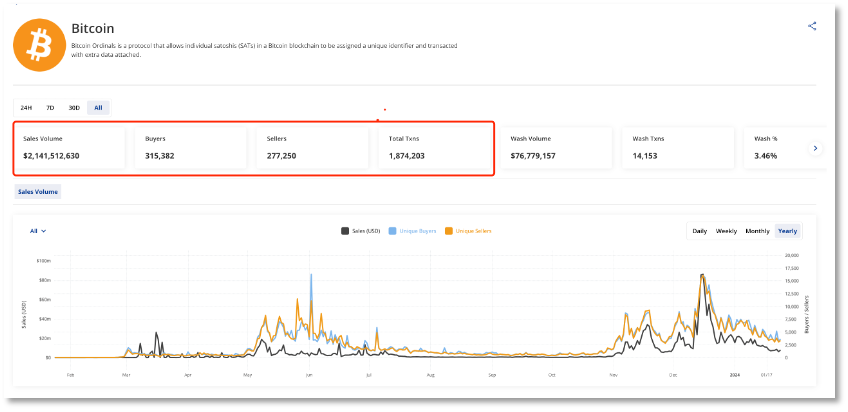Click the Total Txns stat card
The image size is (848, 412).
[x=433, y=148]
